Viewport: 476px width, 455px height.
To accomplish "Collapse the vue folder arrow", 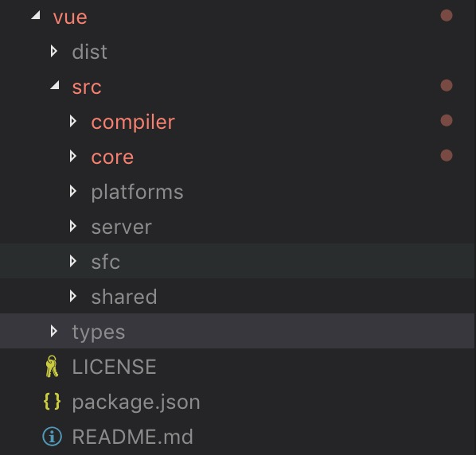I will [36, 15].
